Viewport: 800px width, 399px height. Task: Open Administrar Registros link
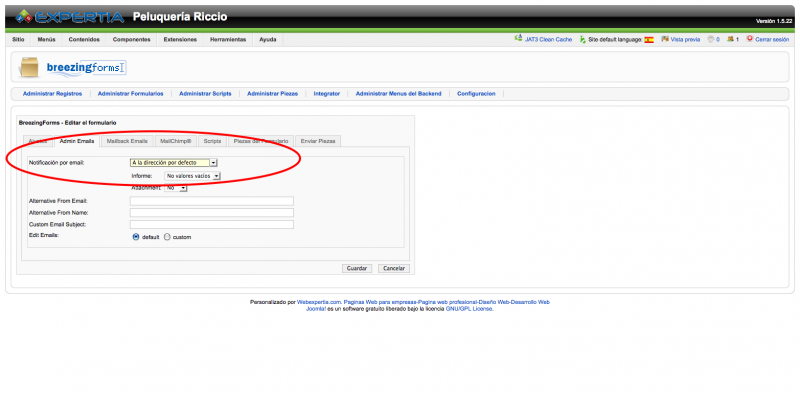pos(52,94)
